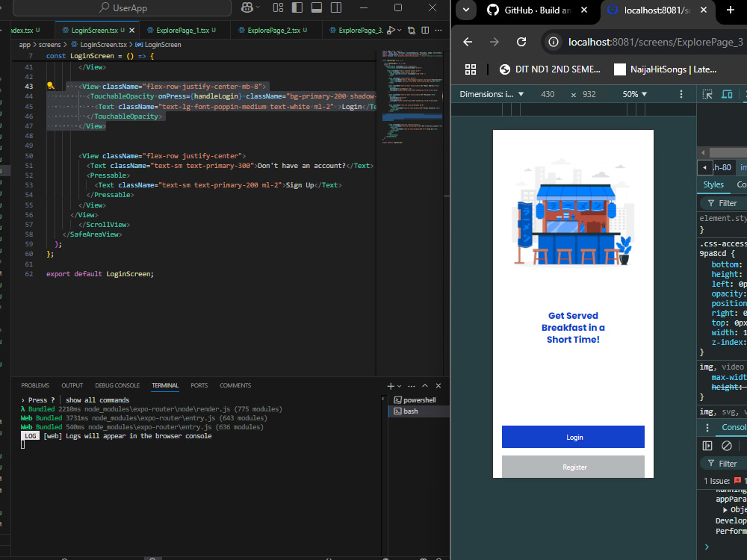Viewport: 747px width, 560px height.
Task: Close the terminal panel with the X icon
Action: point(438,386)
